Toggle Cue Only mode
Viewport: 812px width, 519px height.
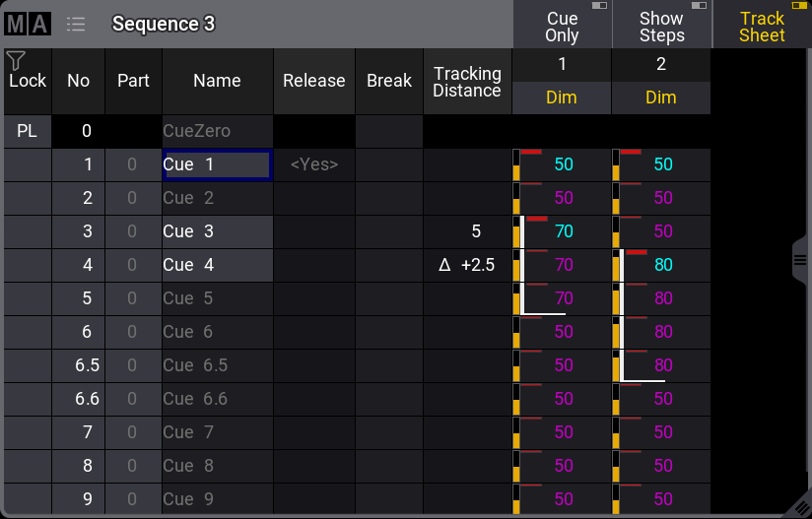point(562,26)
